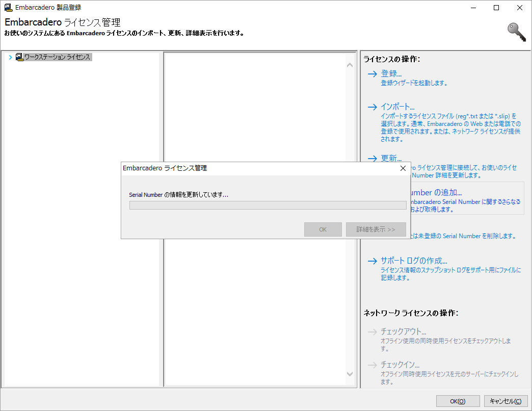
Task: Open the インポート... license import link
Action: pos(397,107)
